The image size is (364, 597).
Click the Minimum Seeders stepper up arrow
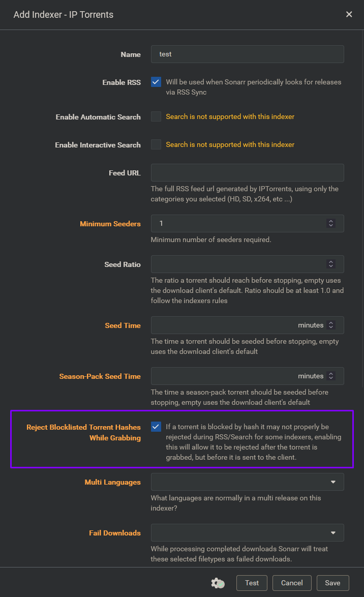tap(331, 221)
